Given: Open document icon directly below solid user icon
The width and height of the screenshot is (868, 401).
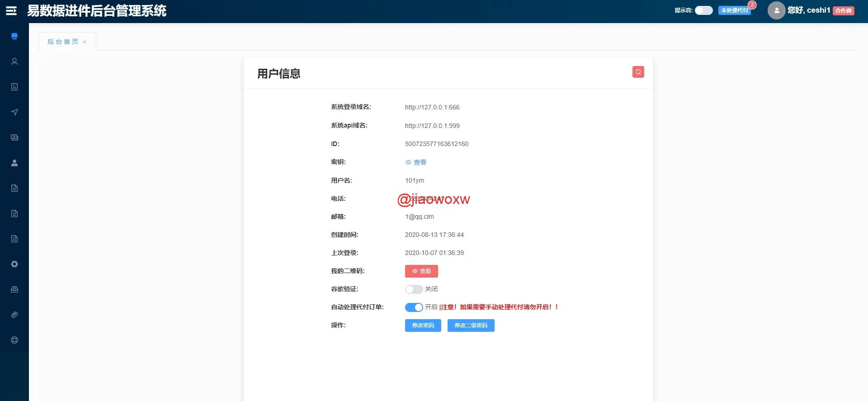Looking at the screenshot, I should click(14, 188).
